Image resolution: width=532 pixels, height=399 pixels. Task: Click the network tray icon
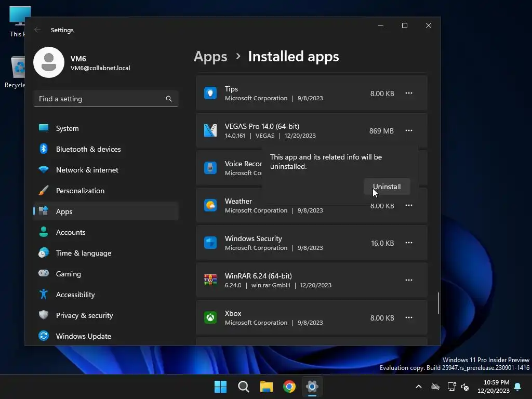pyautogui.click(x=451, y=387)
